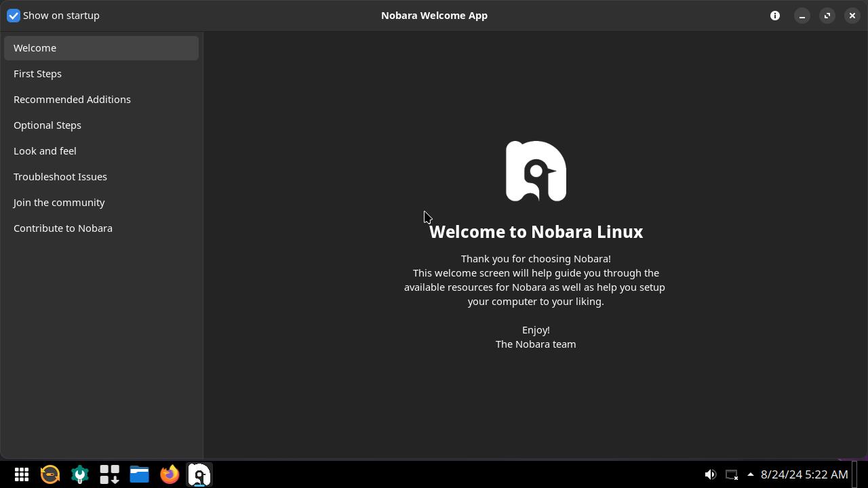Click the Nobara Welcome taskbar icon
Image resolution: width=868 pixels, height=488 pixels.
point(199,474)
